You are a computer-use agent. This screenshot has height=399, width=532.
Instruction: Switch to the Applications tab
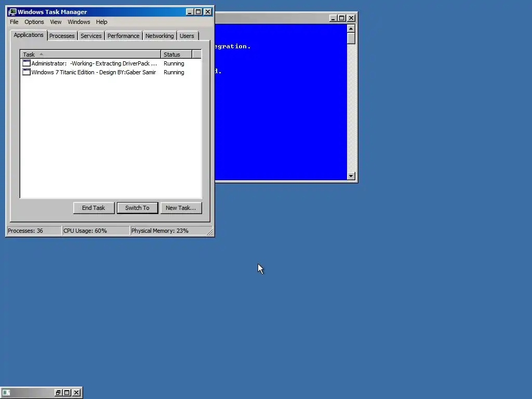click(29, 35)
